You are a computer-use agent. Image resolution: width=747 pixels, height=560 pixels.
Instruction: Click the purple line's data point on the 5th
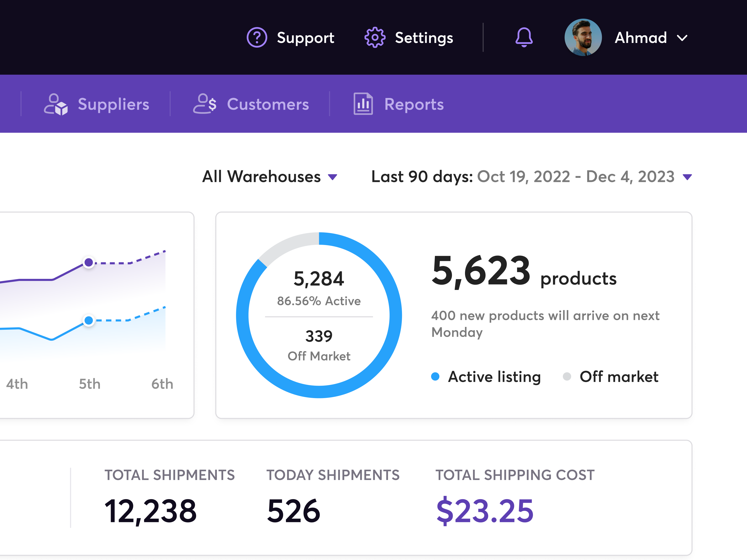[89, 262]
